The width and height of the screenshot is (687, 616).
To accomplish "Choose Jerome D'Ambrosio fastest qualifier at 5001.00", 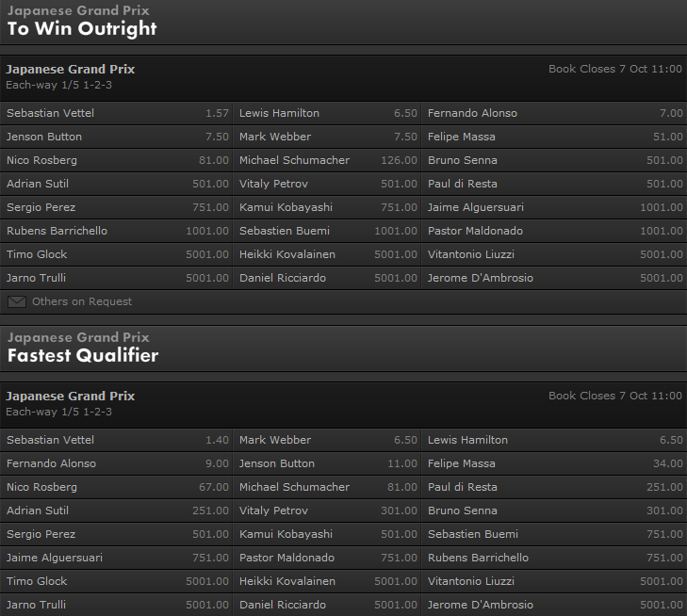I will pos(554,605).
